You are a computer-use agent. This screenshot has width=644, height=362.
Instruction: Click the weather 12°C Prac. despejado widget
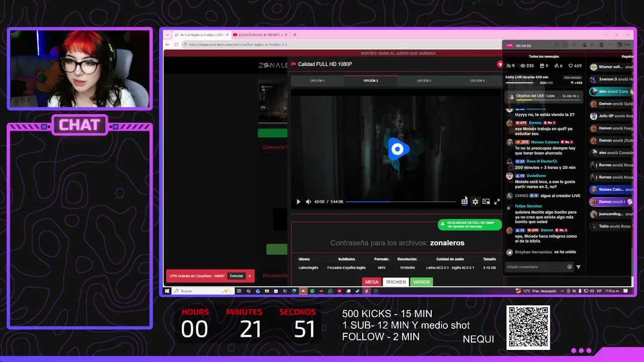[537, 291]
